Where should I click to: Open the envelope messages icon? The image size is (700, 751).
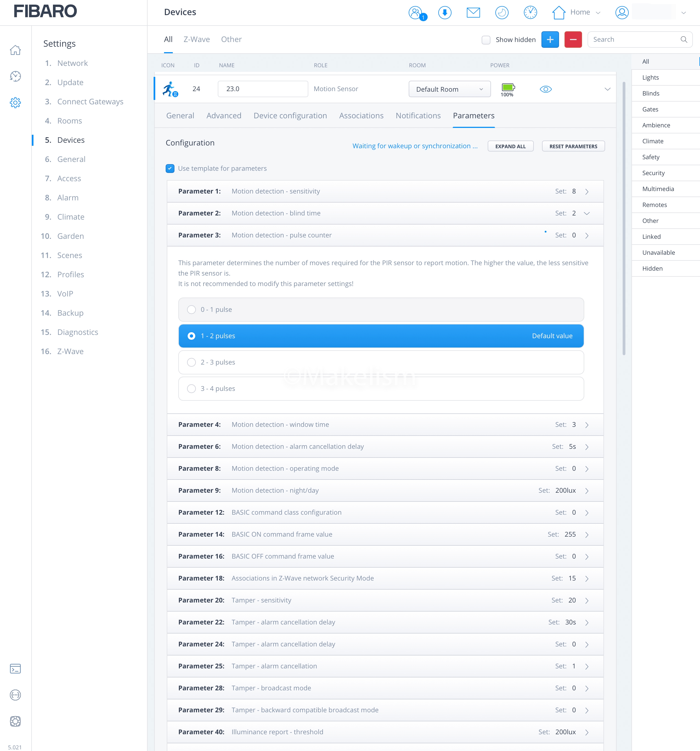[x=473, y=13]
